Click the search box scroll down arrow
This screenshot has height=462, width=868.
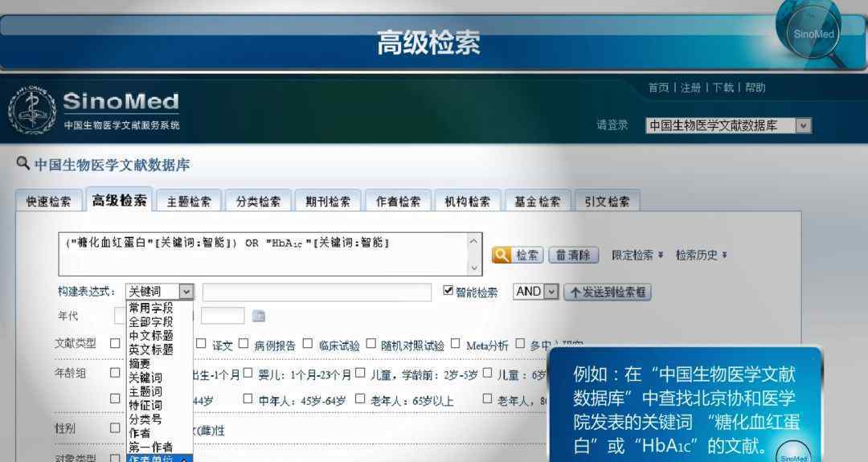point(474,268)
